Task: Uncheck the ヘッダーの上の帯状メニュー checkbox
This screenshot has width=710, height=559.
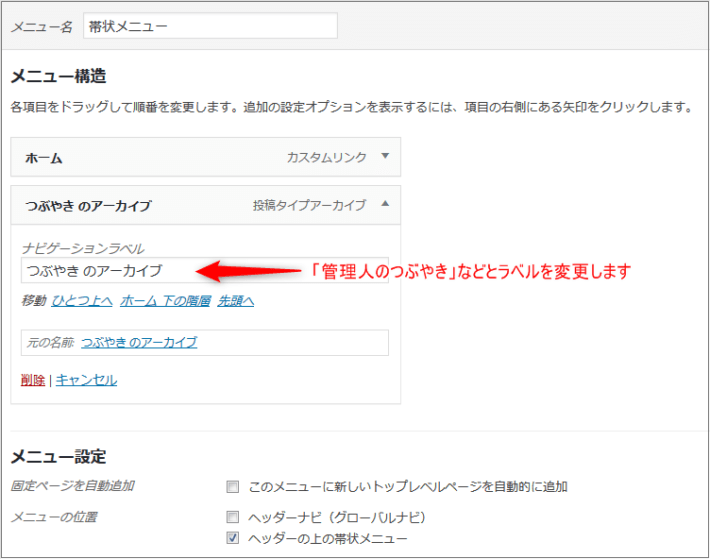Action: (233, 538)
